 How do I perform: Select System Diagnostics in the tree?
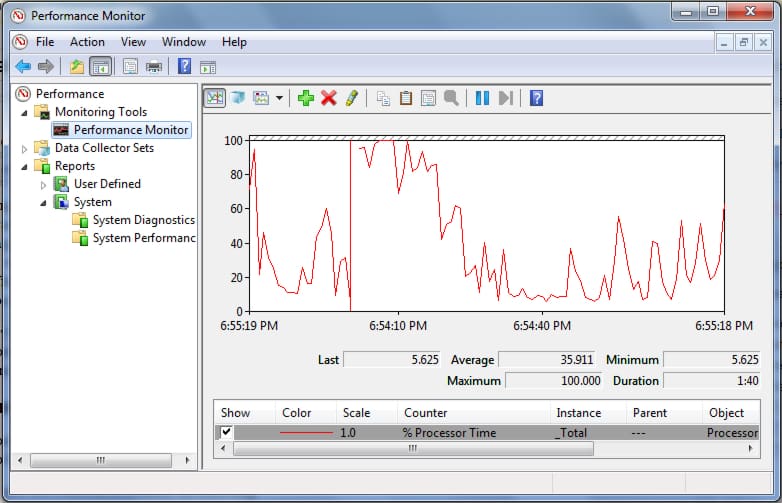click(x=143, y=220)
